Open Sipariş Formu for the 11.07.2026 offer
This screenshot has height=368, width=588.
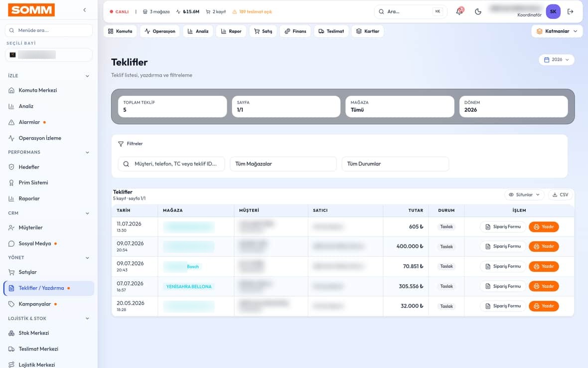503,227
